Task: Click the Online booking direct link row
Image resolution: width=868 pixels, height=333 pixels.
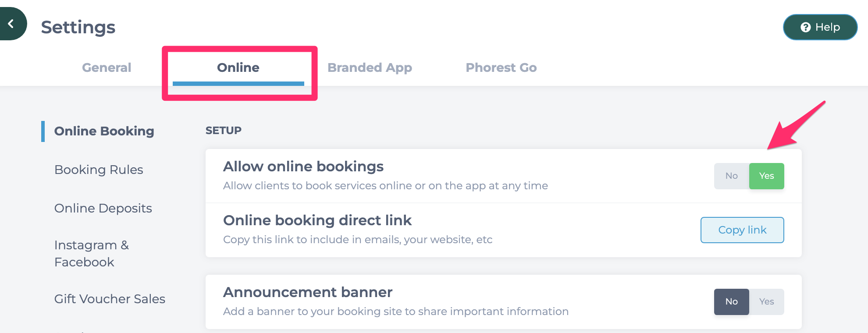Action: (x=504, y=230)
